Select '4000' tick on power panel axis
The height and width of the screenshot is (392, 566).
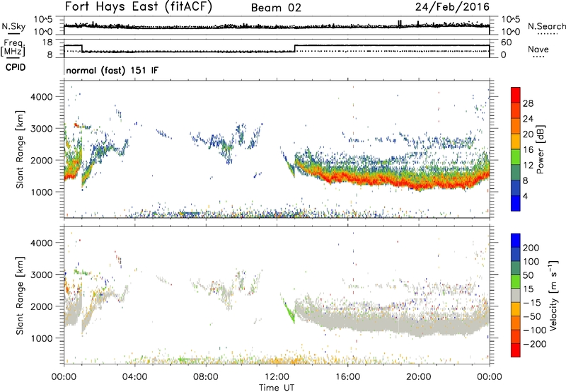click(42, 97)
